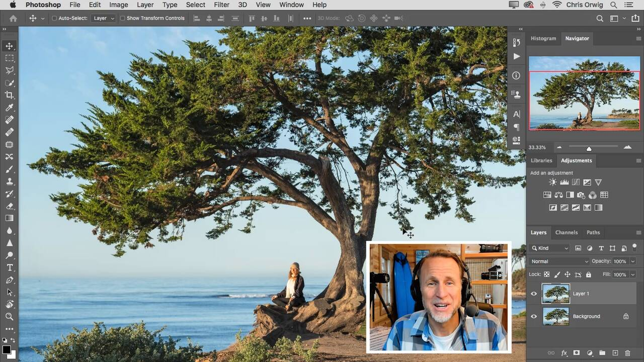Screen dimensions: 644x362
Task: Hide Layer 1 using its eye icon
Action: tap(534, 294)
